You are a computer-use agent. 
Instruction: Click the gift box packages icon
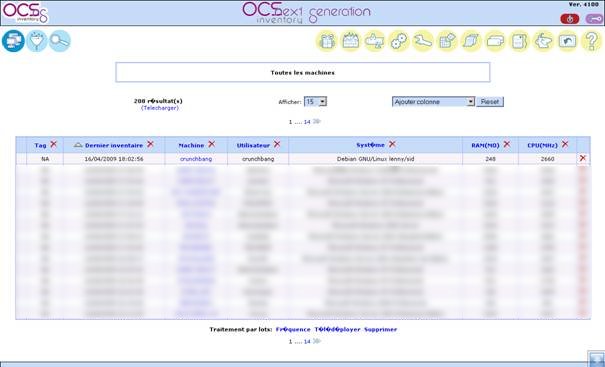[327, 41]
